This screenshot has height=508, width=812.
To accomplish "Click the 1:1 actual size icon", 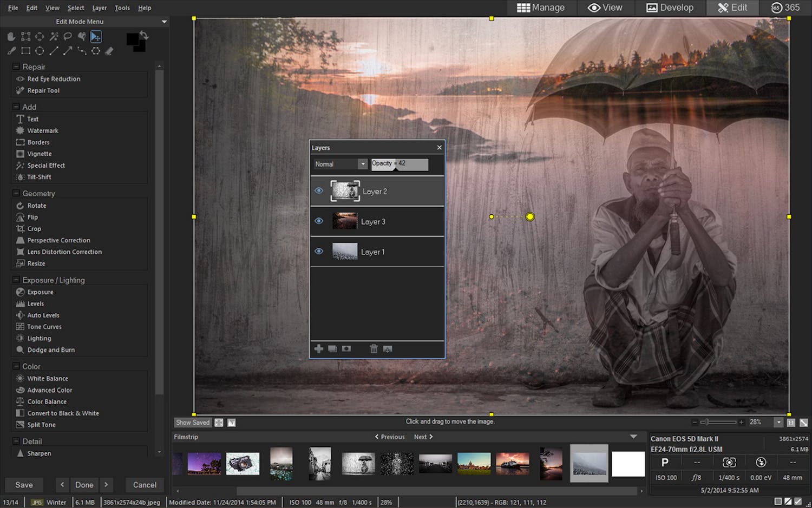I will pyautogui.click(x=791, y=423).
